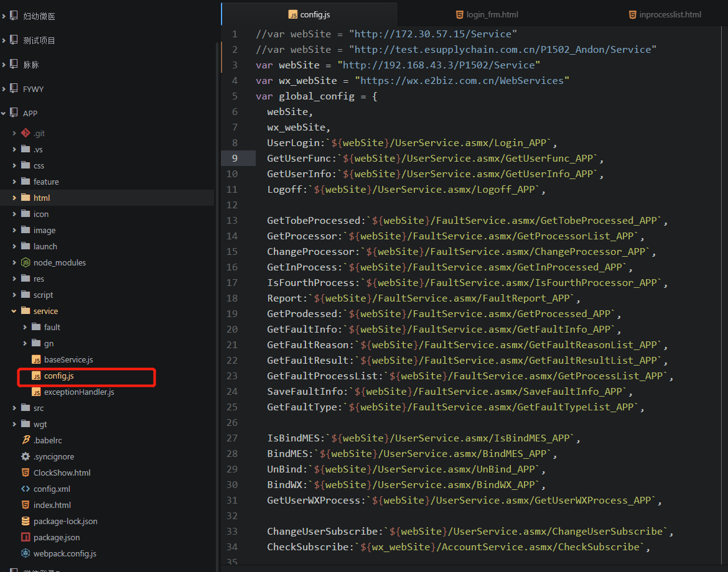Click the project tree scrollbar
The image size is (728, 572).
(x=217, y=306)
